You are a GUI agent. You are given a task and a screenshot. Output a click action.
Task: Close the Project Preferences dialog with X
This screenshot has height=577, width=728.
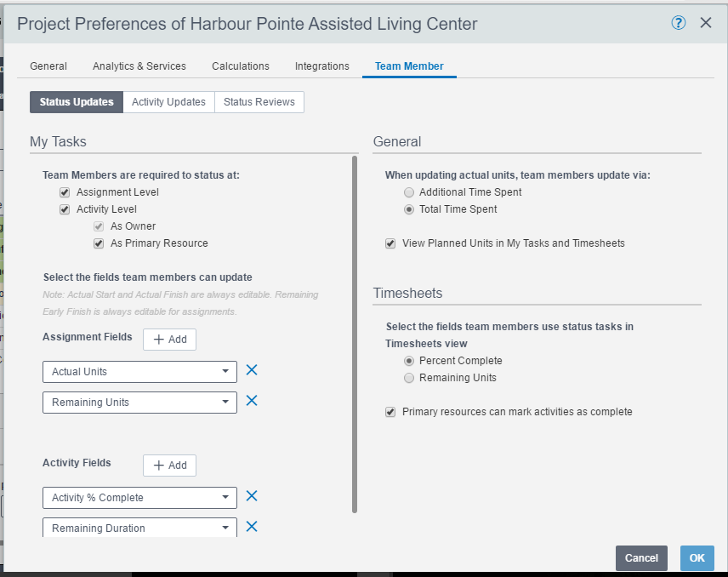point(706,23)
